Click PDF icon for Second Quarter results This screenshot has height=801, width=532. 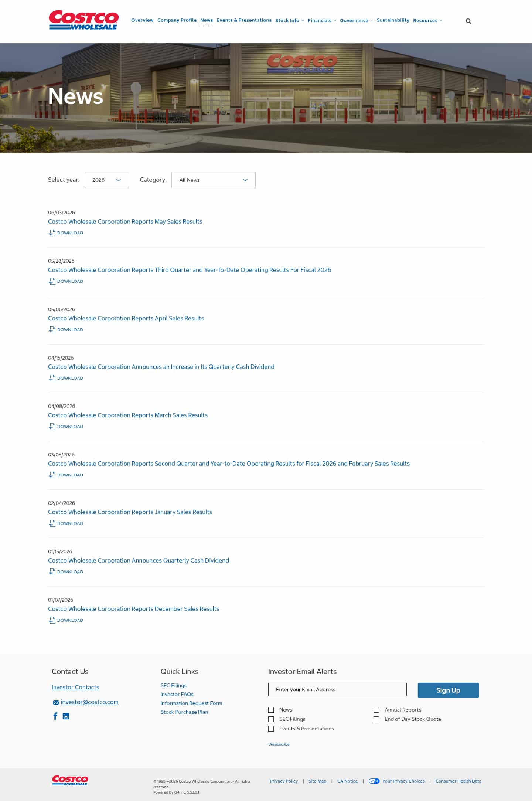tap(52, 475)
